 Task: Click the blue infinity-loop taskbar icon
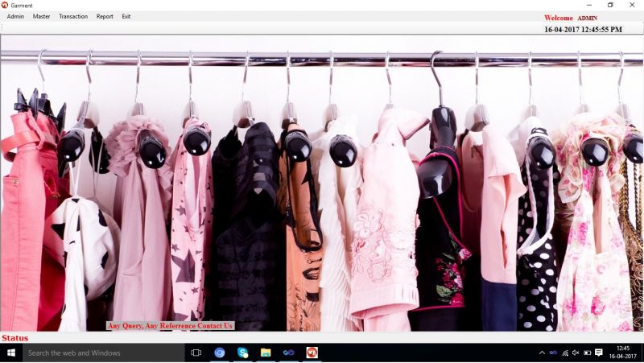click(x=288, y=353)
